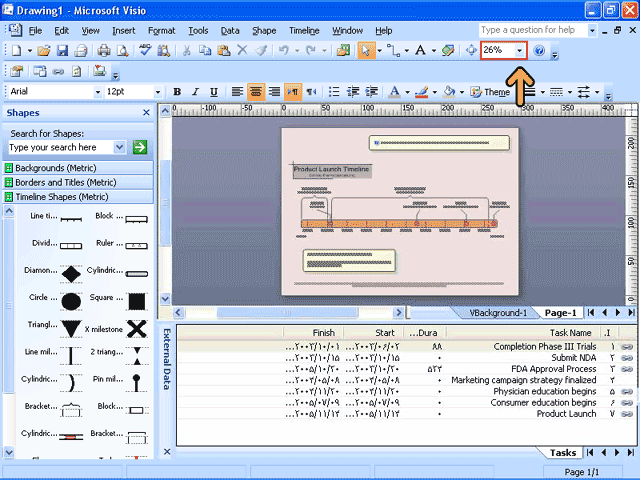Pick the X milestone shape
The image size is (640, 480).
coord(137,328)
